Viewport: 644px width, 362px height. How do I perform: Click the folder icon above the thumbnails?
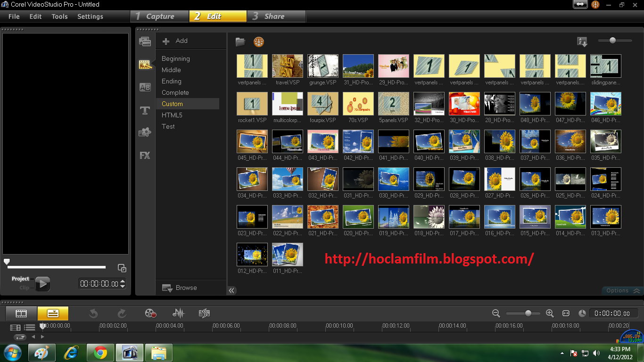[x=240, y=42]
